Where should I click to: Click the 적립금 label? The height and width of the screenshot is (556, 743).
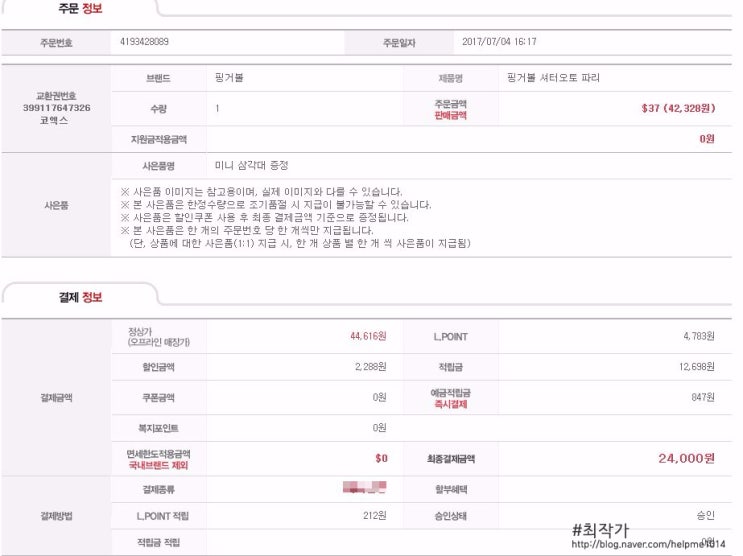(x=450, y=367)
